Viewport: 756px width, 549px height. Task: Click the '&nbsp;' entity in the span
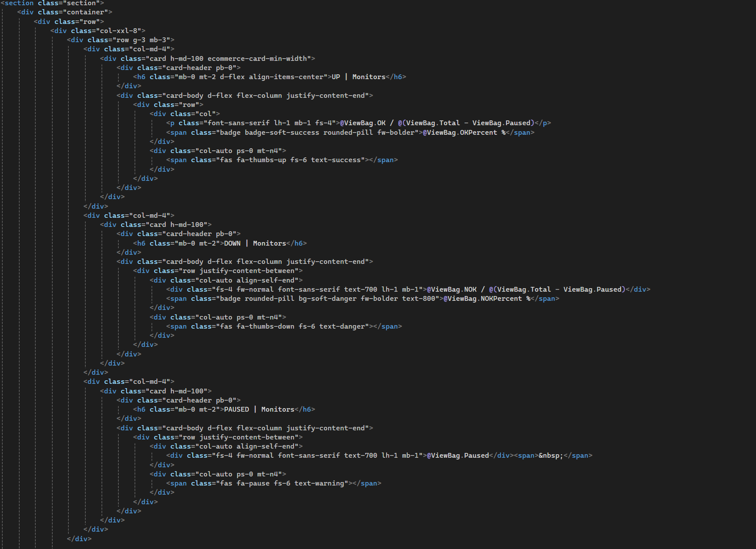(x=551, y=456)
